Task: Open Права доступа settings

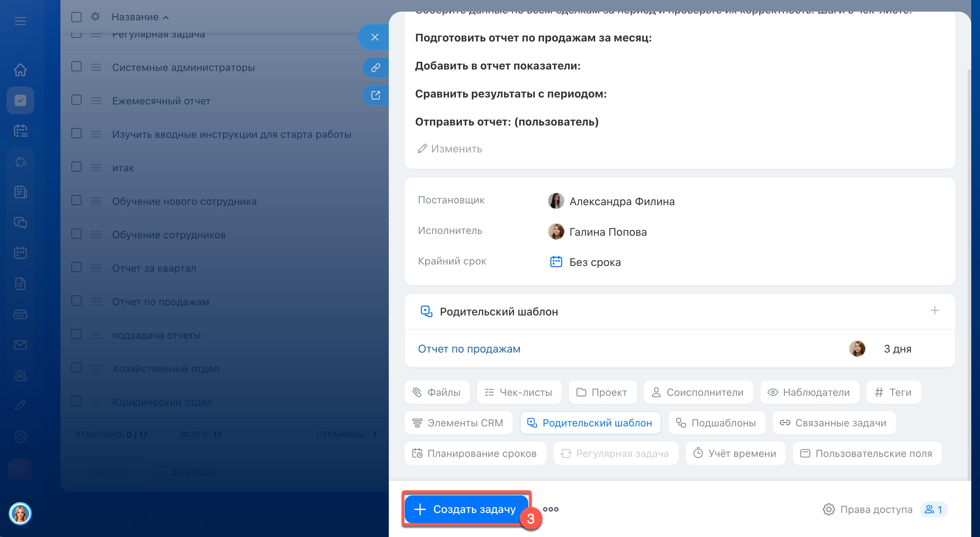Action: pos(868,509)
